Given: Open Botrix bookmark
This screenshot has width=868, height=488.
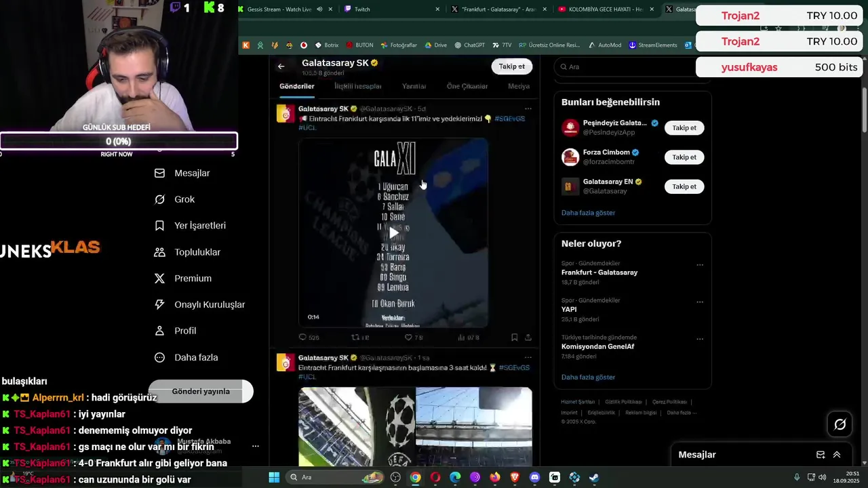Looking at the screenshot, I should click(326, 45).
